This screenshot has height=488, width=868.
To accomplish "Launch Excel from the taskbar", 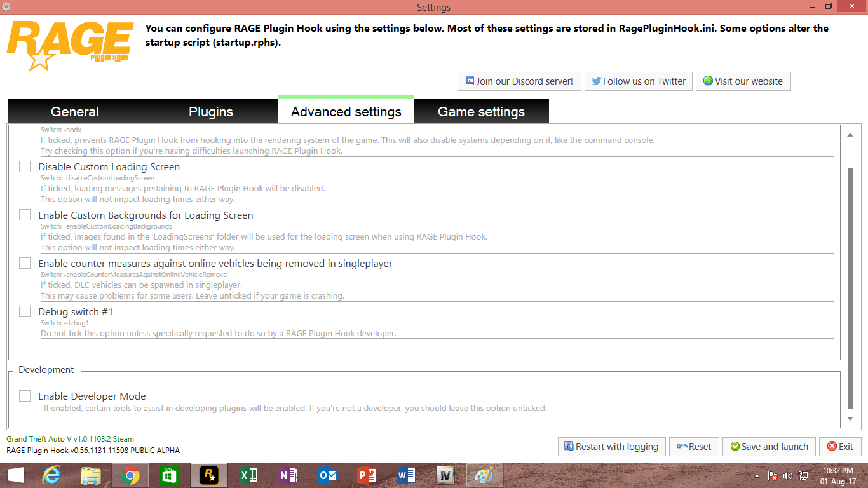I will (x=248, y=475).
